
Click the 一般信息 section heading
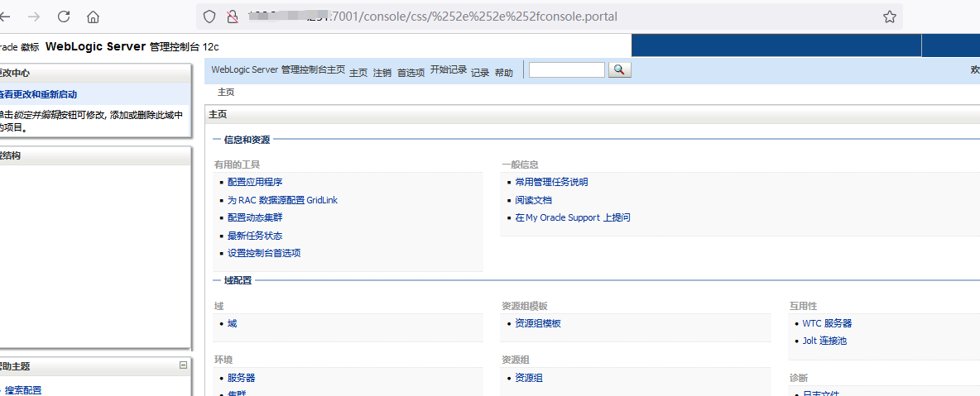(x=520, y=165)
